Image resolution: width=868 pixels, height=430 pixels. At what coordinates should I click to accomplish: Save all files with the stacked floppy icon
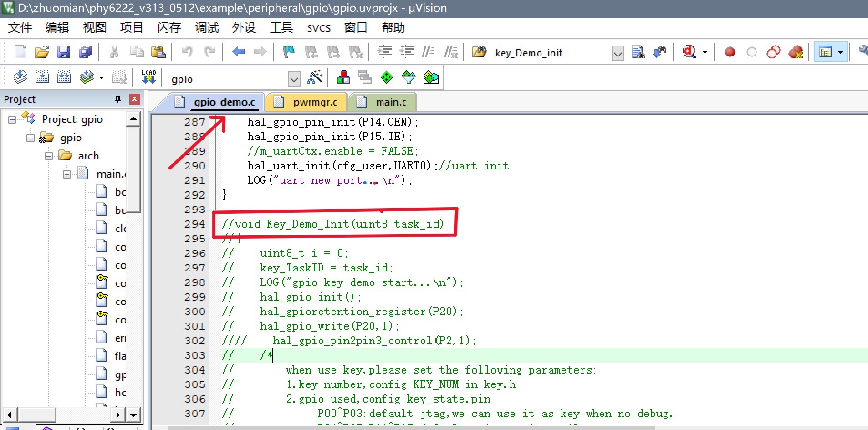[x=86, y=52]
